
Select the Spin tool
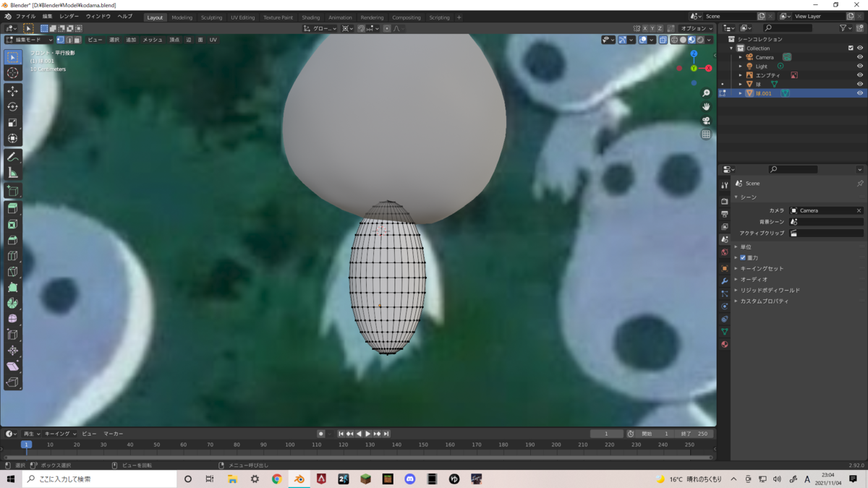[x=13, y=303]
